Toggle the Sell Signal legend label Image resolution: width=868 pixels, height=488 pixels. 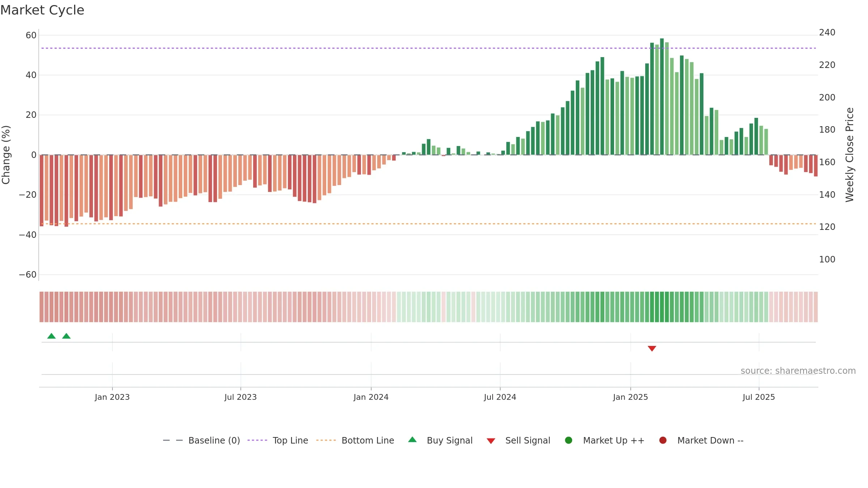point(528,440)
